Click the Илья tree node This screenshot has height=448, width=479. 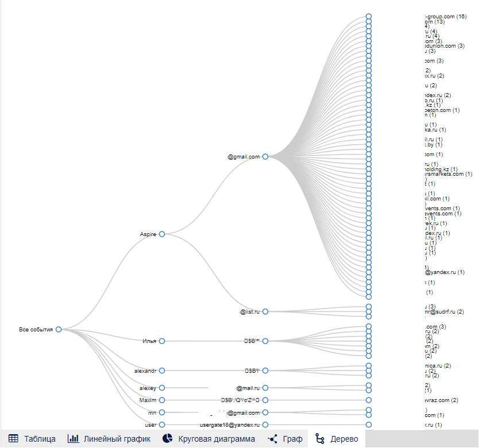click(162, 341)
